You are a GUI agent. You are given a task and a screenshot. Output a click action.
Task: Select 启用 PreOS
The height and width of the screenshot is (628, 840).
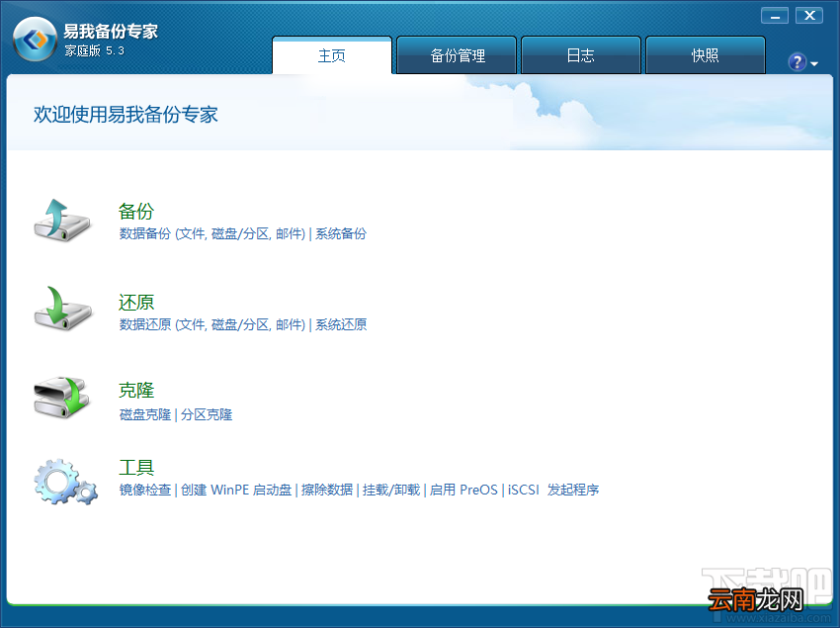(x=463, y=490)
